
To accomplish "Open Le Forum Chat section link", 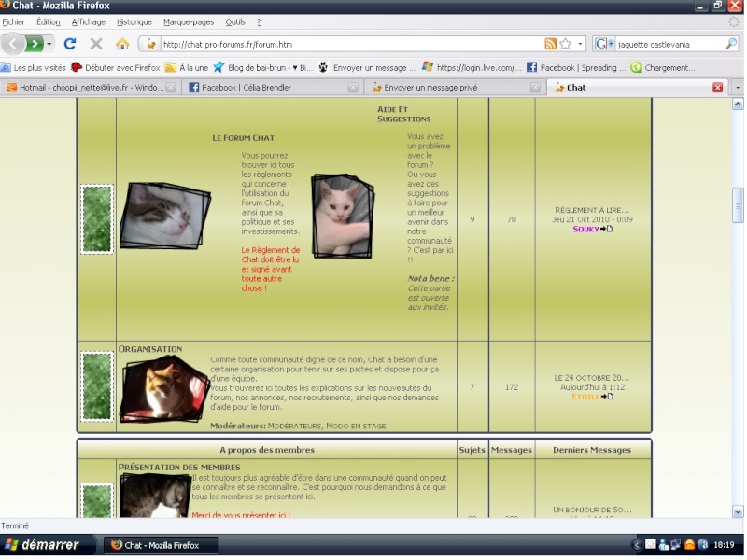I will pyautogui.click(x=244, y=138).
